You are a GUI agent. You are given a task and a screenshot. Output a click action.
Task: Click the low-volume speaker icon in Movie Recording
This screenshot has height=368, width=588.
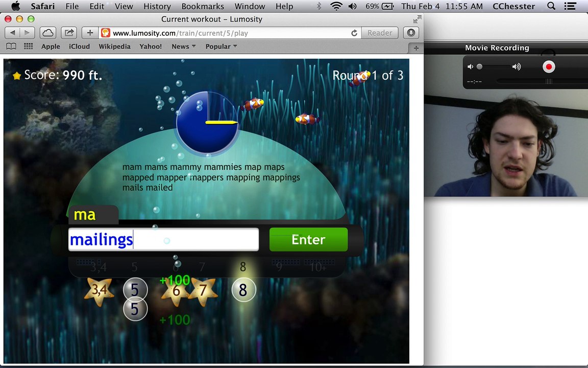(470, 67)
